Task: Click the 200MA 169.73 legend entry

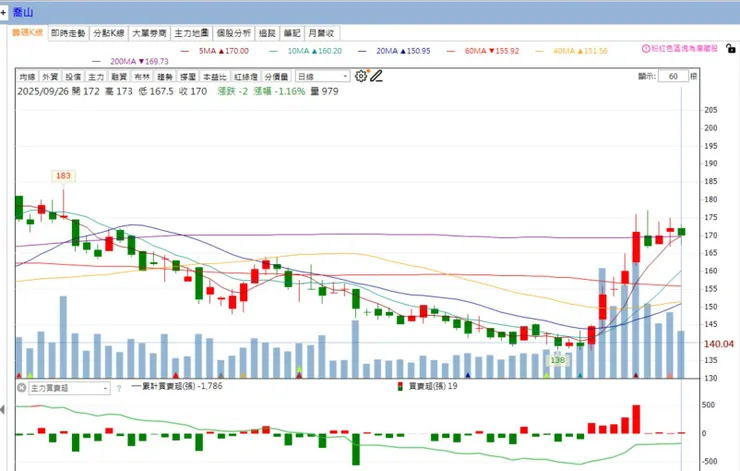Action: (131, 61)
